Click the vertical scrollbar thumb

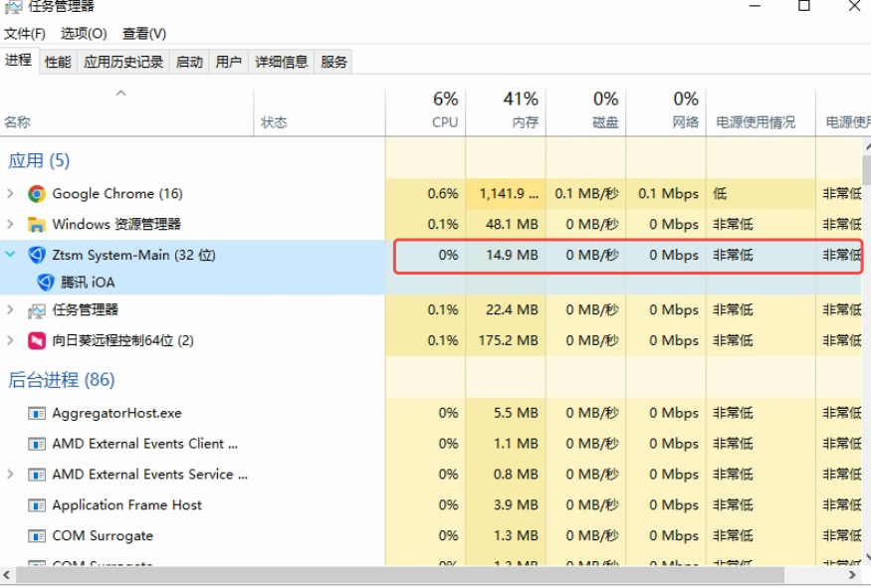(867, 169)
